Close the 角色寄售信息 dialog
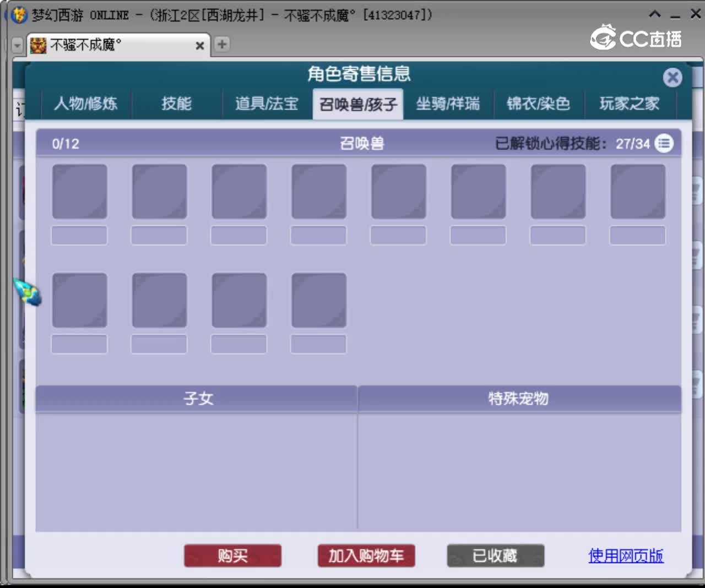 click(x=672, y=78)
